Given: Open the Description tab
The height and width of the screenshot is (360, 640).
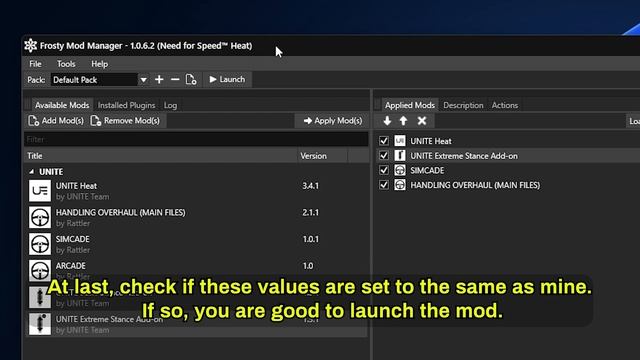Looking at the screenshot, I should click(463, 105).
